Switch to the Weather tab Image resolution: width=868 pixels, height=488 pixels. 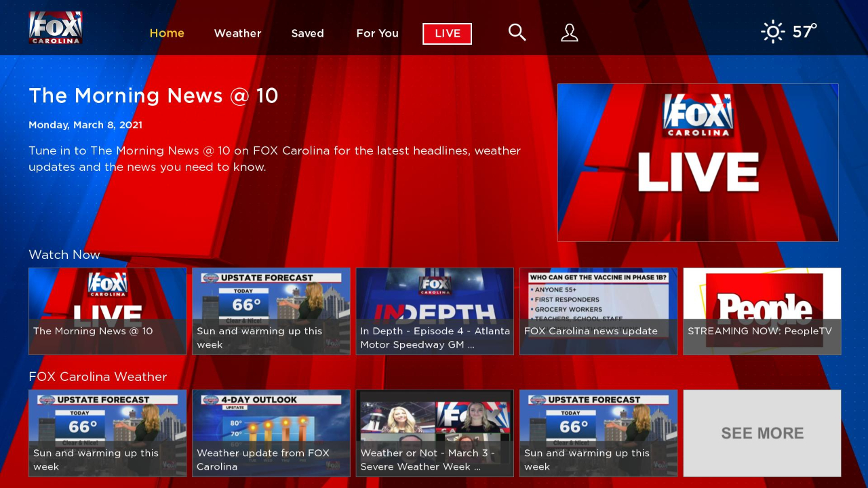coord(237,33)
